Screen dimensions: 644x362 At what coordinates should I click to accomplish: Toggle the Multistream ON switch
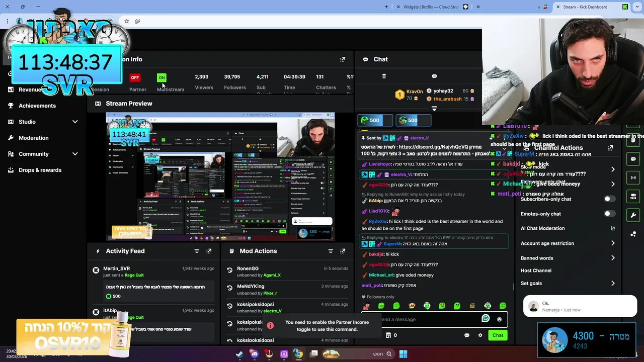[x=162, y=77]
